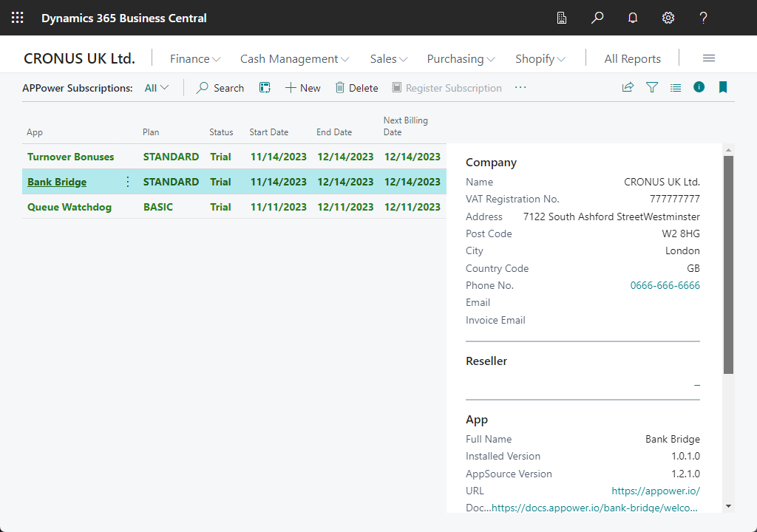The image size is (757, 532).
Task: Toggle the FactBox information pane
Action: point(699,87)
